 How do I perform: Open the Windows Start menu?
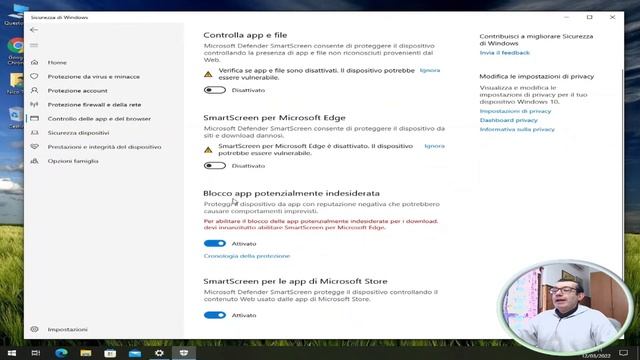point(11,353)
